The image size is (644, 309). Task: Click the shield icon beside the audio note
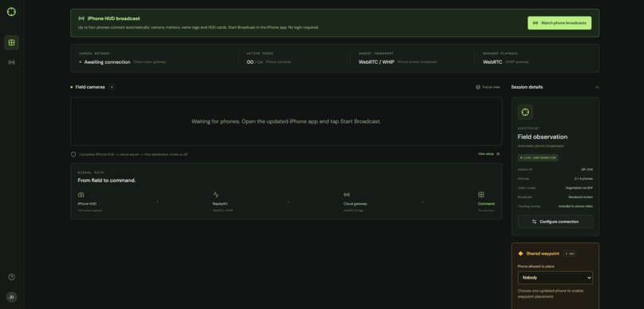click(x=74, y=154)
